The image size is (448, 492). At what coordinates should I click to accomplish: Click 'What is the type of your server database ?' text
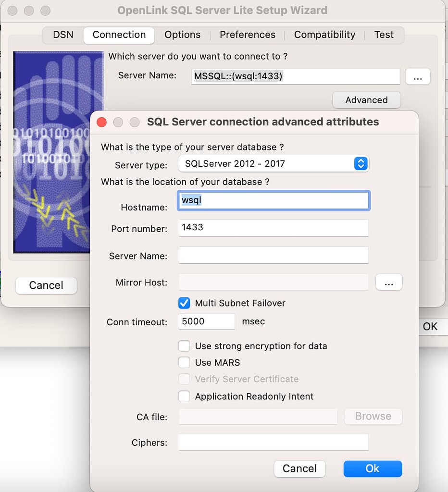192,147
